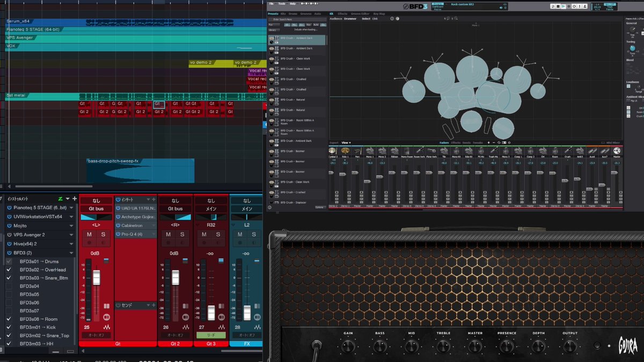Viewport: 644px width, 362px height.
Task: Click amp power switch beside Gojira logo
Action: point(596,346)
